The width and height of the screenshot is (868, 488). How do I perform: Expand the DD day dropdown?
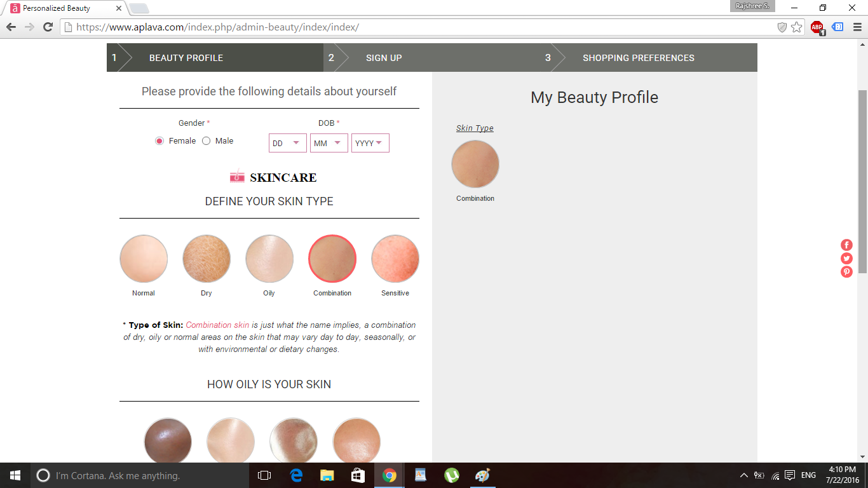point(287,143)
